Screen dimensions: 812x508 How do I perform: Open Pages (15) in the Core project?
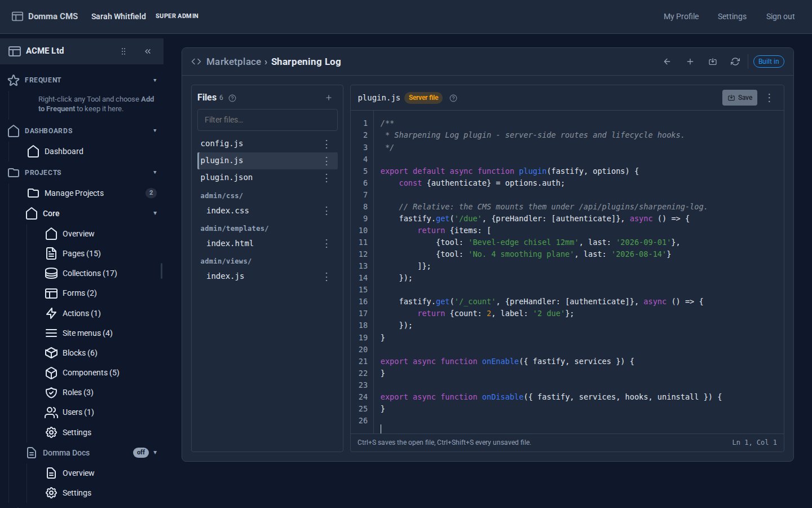point(82,253)
